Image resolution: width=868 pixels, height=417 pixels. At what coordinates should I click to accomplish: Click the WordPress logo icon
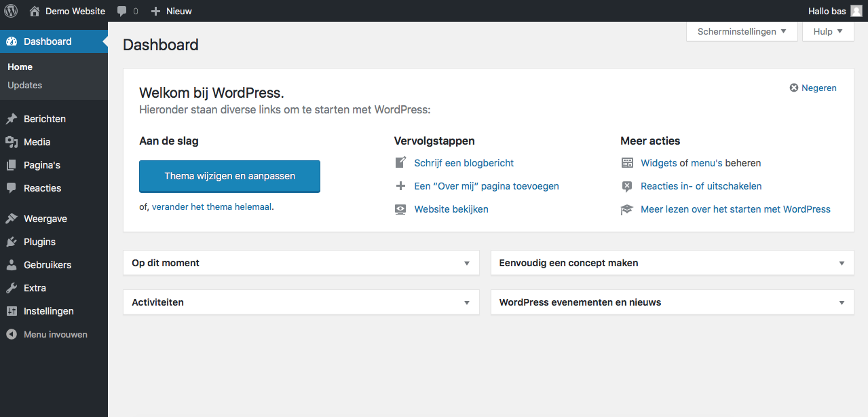coord(11,11)
